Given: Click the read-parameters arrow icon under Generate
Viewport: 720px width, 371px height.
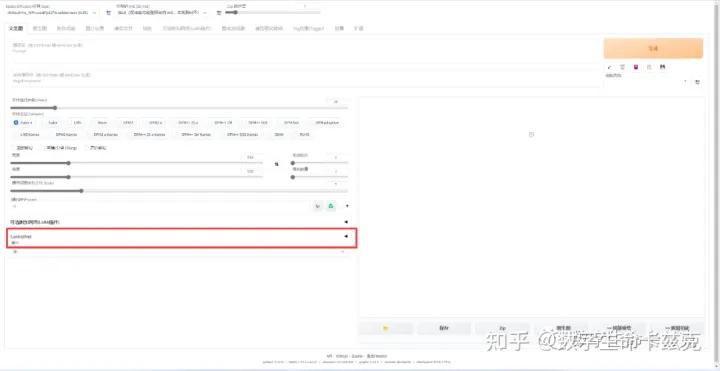Looking at the screenshot, I should point(609,67).
